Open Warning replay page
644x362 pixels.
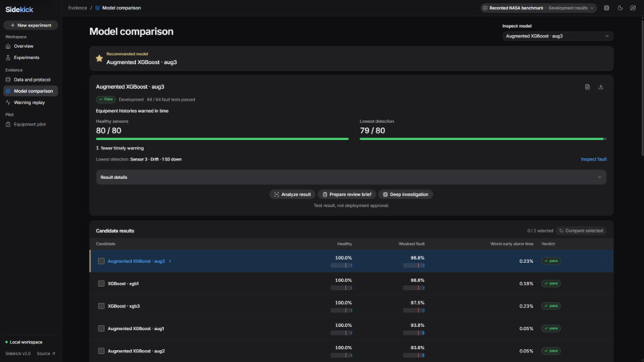[30, 102]
